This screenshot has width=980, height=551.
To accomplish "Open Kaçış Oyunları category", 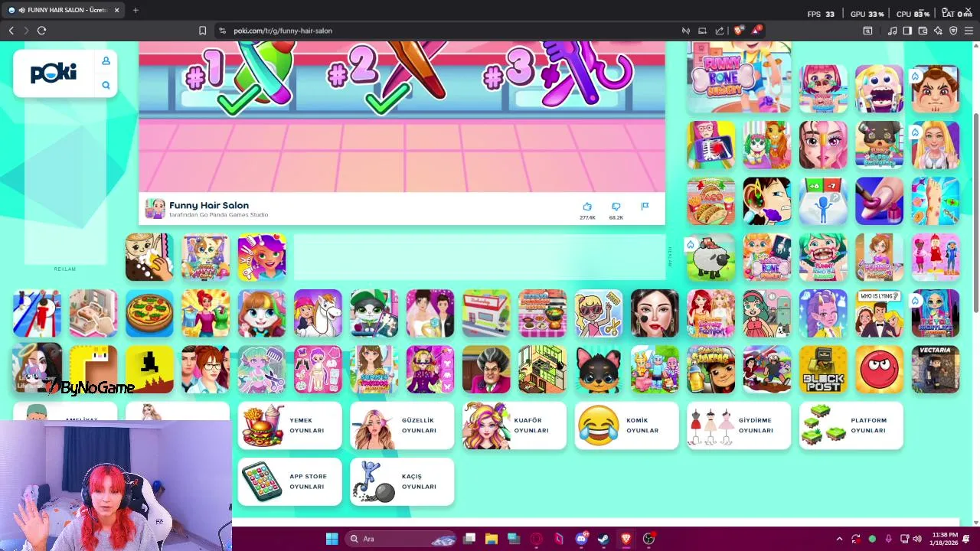I will click(x=402, y=481).
